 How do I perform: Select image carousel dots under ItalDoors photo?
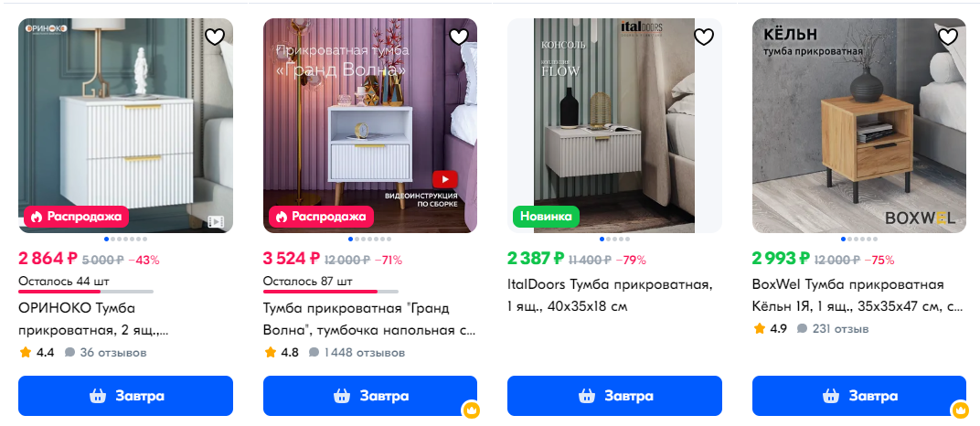[x=614, y=240]
